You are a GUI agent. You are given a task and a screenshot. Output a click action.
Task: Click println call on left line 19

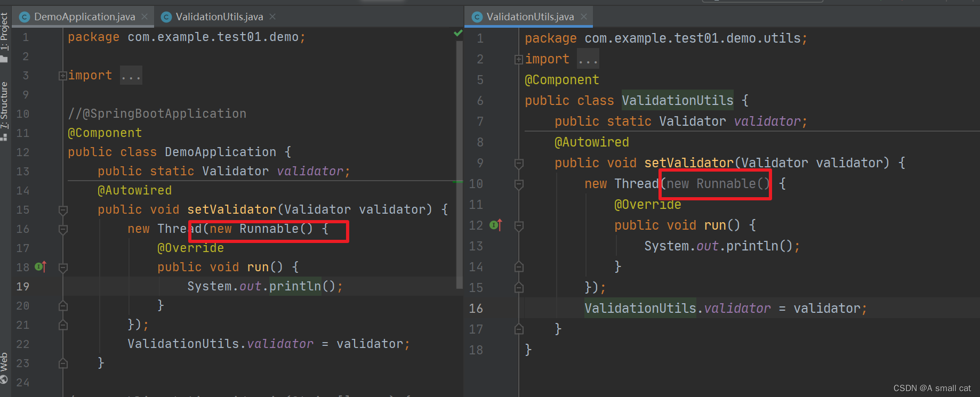click(295, 286)
